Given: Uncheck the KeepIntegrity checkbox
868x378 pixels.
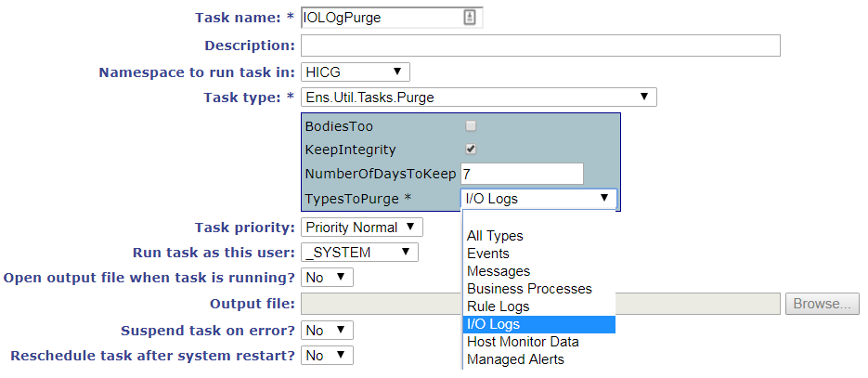Looking at the screenshot, I should click(x=471, y=149).
